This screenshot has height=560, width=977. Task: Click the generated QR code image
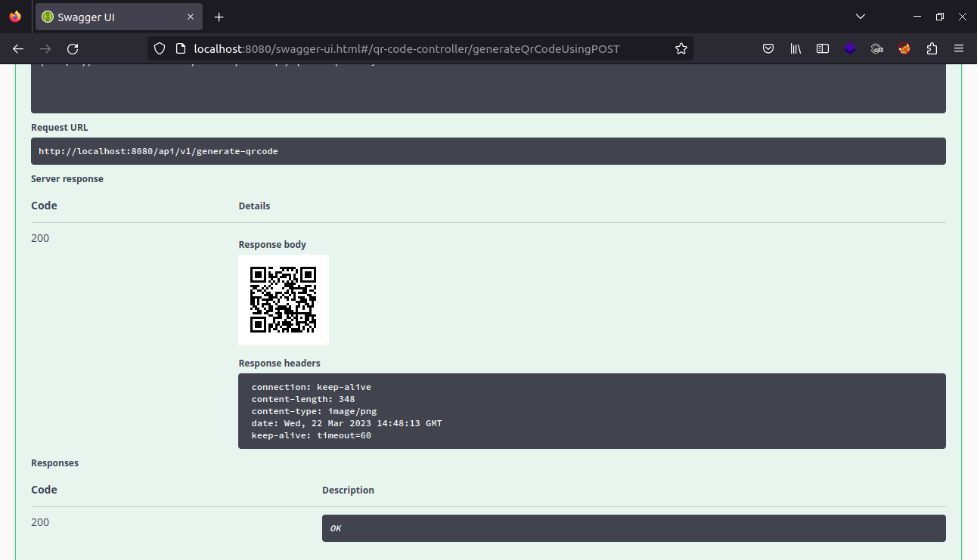click(284, 299)
